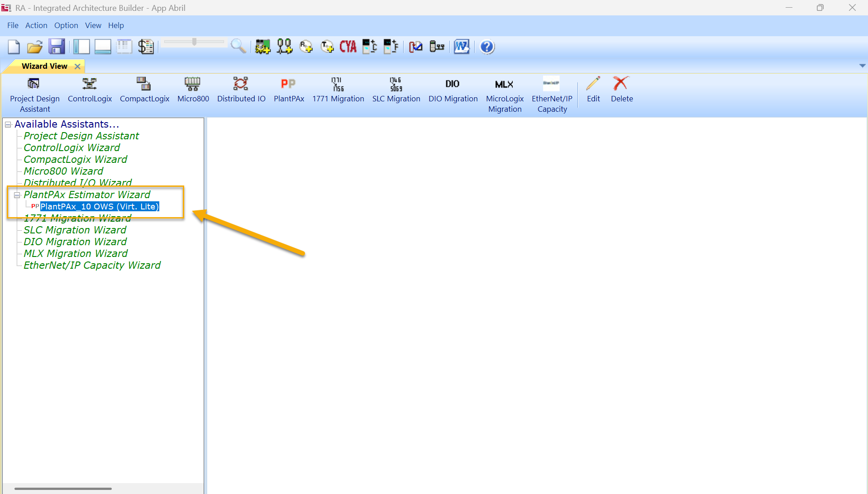Click the add hardware chassis icon
The image size is (868, 494).
pos(262,47)
